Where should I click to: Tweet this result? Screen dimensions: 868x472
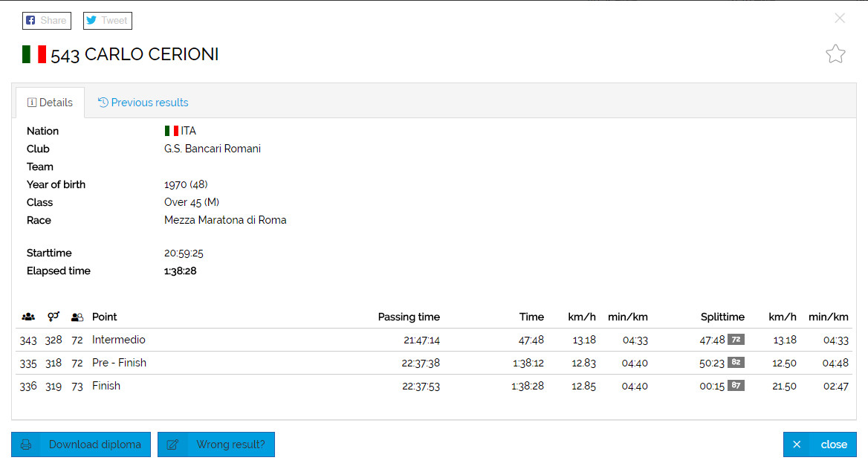107,21
